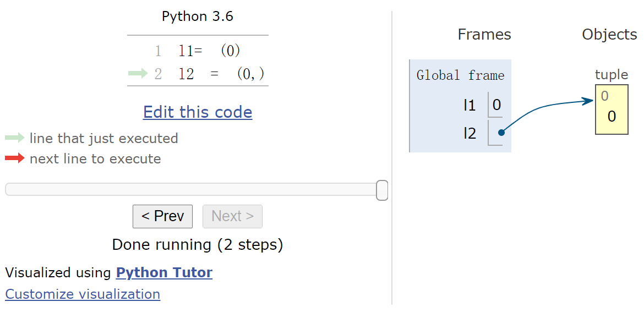Click the l2 pointer dot in Global frame
The width and height of the screenshot is (644, 318).
click(x=501, y=133)
